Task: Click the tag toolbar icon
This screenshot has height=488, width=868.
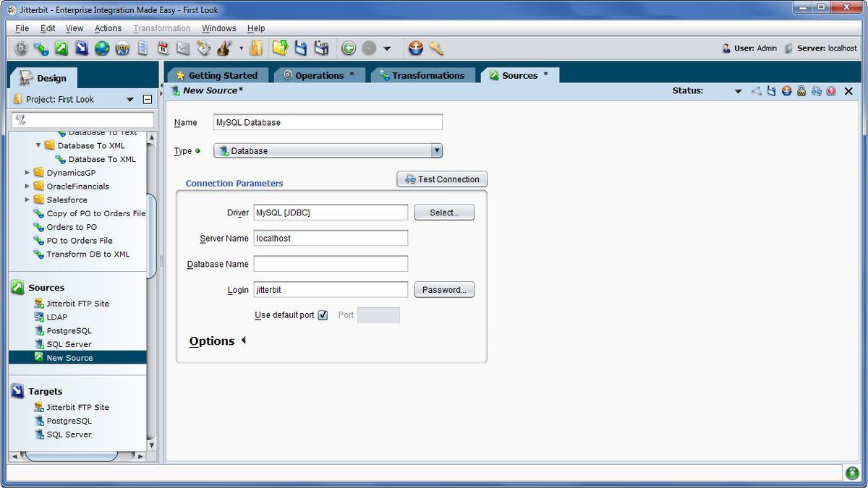Action: coord(203,48)
